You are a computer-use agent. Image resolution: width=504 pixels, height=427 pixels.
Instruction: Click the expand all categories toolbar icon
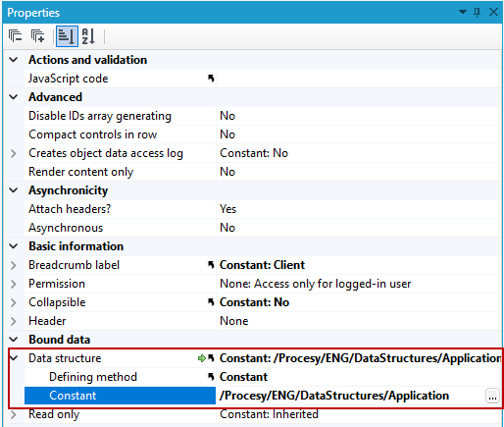[x=37, y=36]
